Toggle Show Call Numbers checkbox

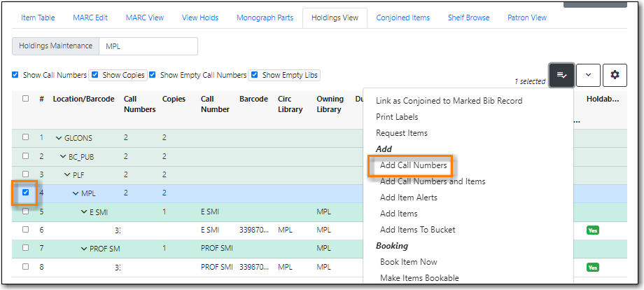point(15,75)
